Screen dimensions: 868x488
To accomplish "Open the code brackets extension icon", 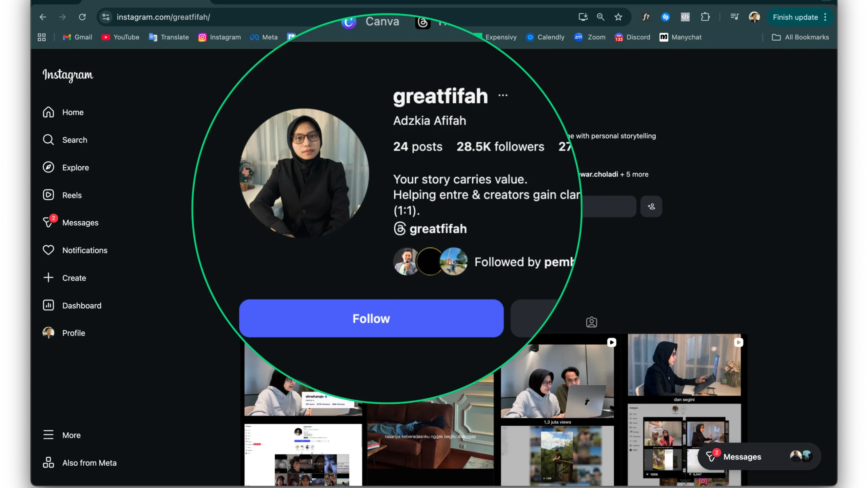I will point(685,17).
